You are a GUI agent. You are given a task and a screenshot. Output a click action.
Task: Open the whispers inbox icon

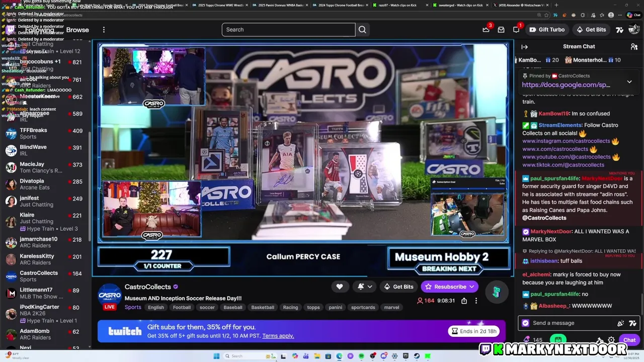(x=501, y=30)
